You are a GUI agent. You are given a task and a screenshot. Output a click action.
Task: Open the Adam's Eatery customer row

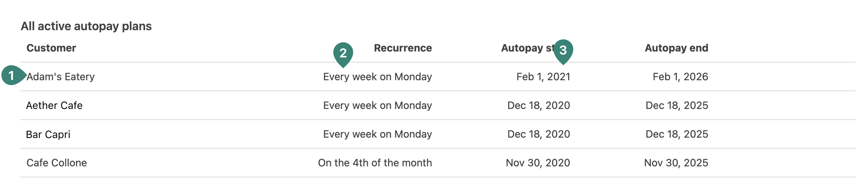pyautogui.click(x=61, y=77)
